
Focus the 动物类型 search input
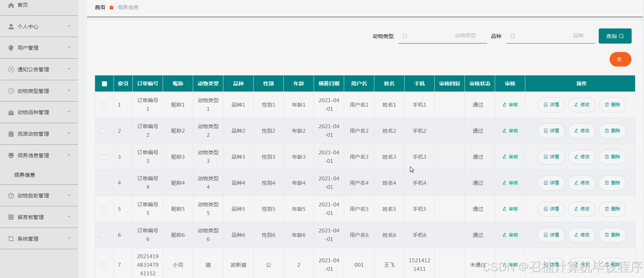tap(443, 36)
